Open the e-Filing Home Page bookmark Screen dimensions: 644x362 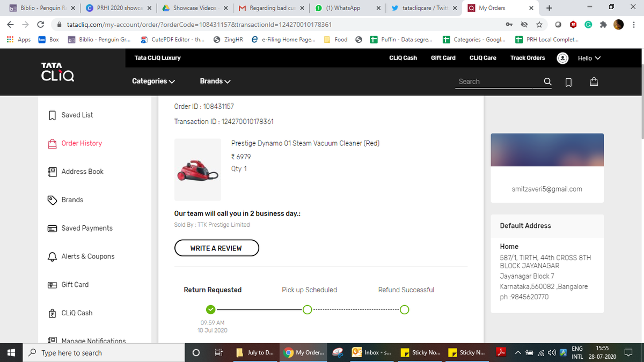284,40
